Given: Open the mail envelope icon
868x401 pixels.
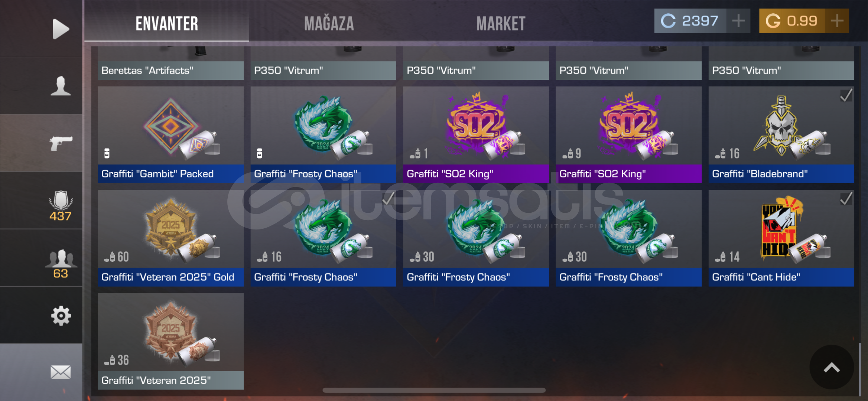Looking at the screenshot, I should 61,372.
